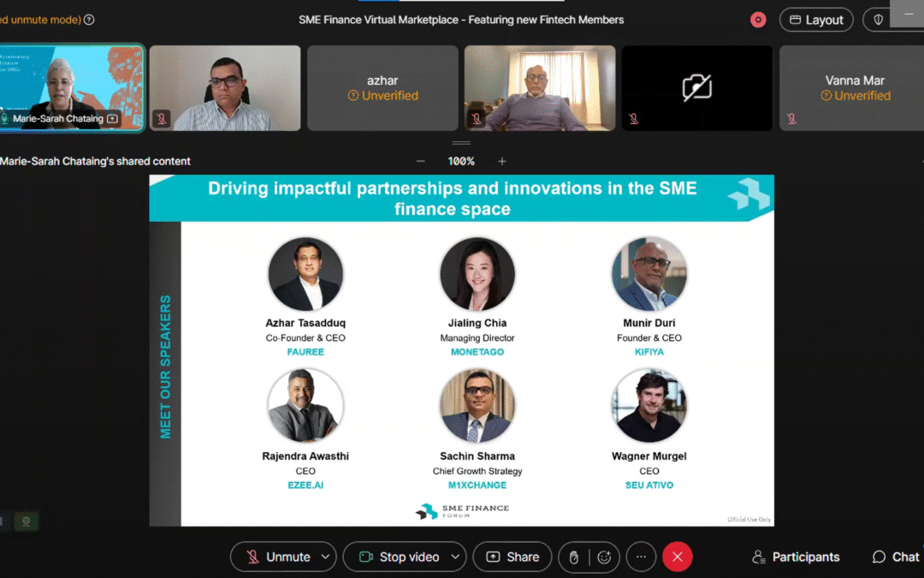
Task: Open more options ellipsis menu
Action: pos(641,557)
